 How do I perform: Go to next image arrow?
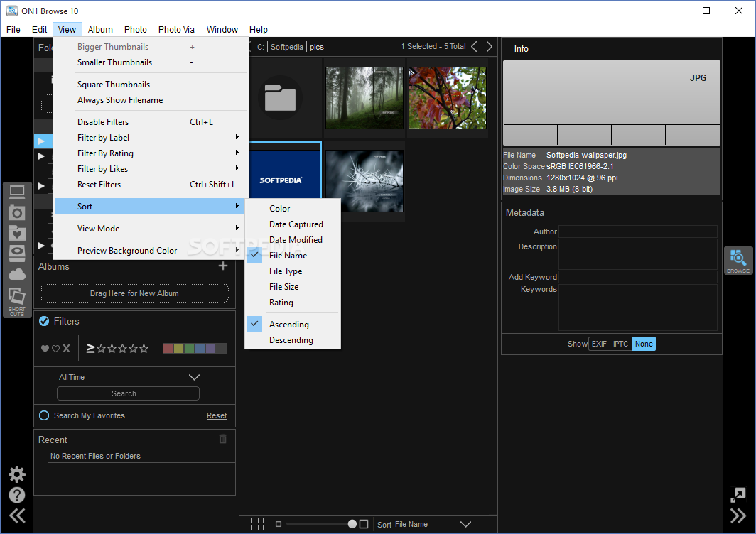(x=490, y=46)
